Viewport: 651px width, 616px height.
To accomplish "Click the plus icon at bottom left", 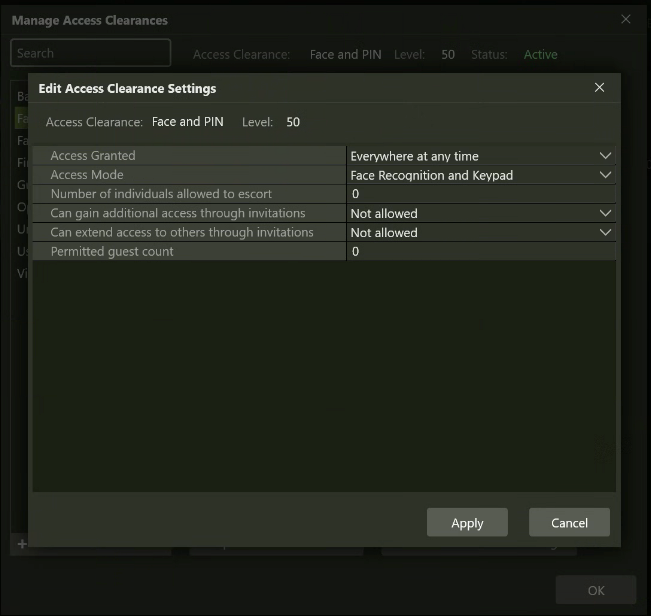I will click(20, 544).
